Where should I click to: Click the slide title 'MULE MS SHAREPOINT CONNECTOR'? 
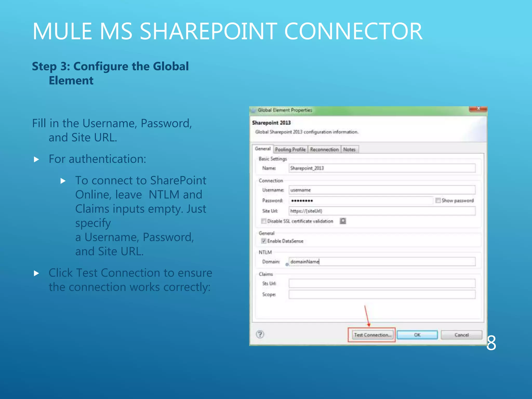tap(228, 31)
